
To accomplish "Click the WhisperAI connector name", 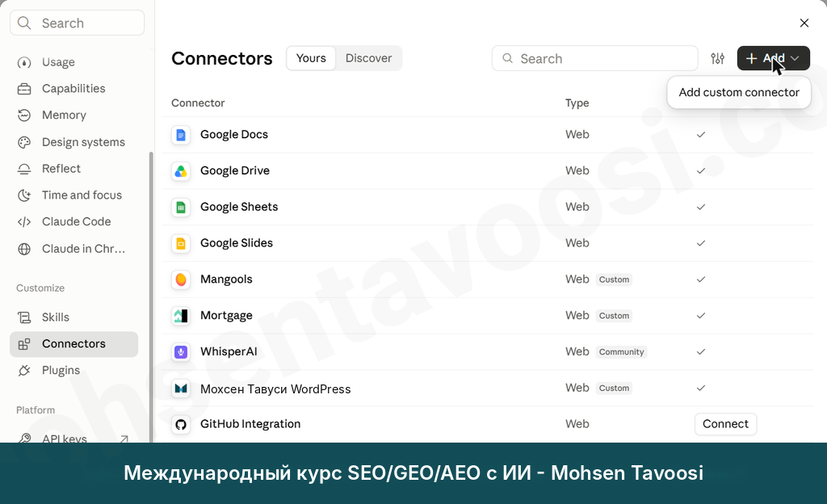I will [x=229, y=351].
